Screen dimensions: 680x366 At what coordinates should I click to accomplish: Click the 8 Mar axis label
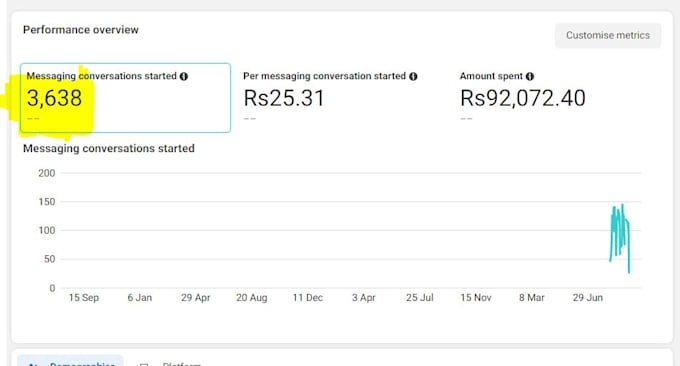pyautogui.click(x=532, y=297)
